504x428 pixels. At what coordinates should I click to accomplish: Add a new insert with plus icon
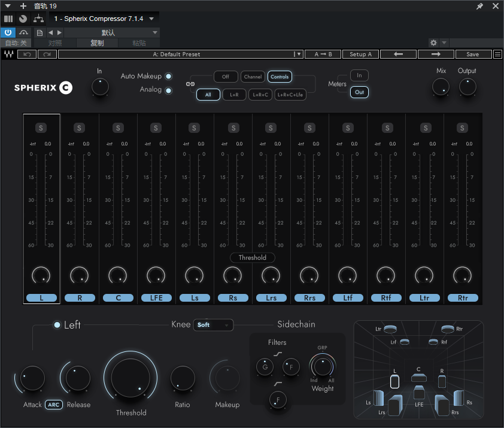[x=23, y=6]
